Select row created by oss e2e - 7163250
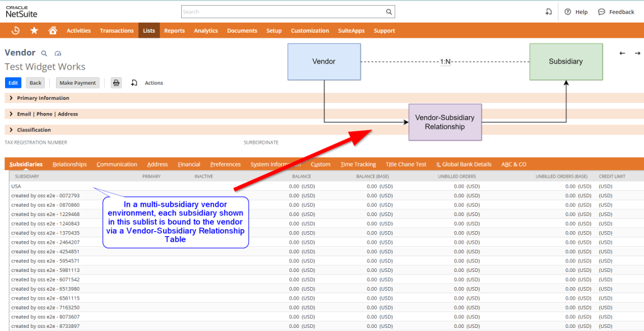644x331 pixels. 326,308
